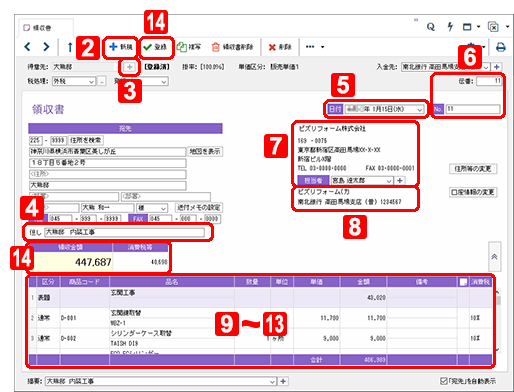Duplicate receipt using 複写 icon
Viewport: 514px width, 392px height.
(189, 47)
